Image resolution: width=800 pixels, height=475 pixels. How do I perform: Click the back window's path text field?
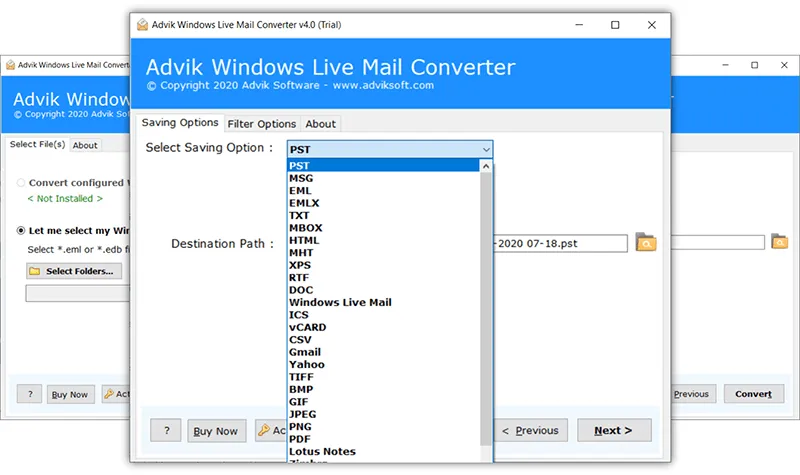coord(718,242)
